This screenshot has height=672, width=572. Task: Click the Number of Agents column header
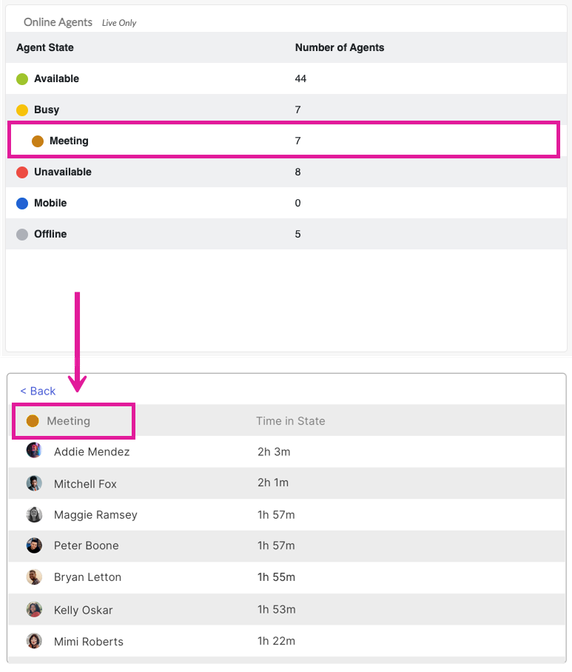click(339, 48)
